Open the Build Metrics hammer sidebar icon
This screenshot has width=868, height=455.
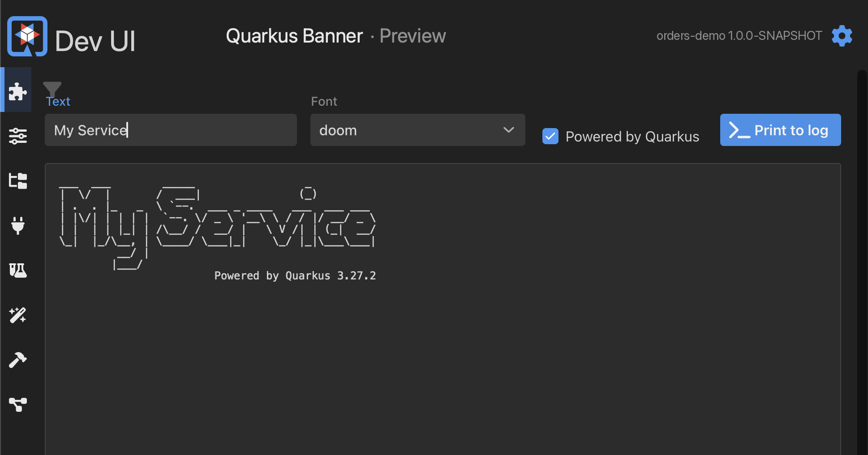tap(18, 360)
